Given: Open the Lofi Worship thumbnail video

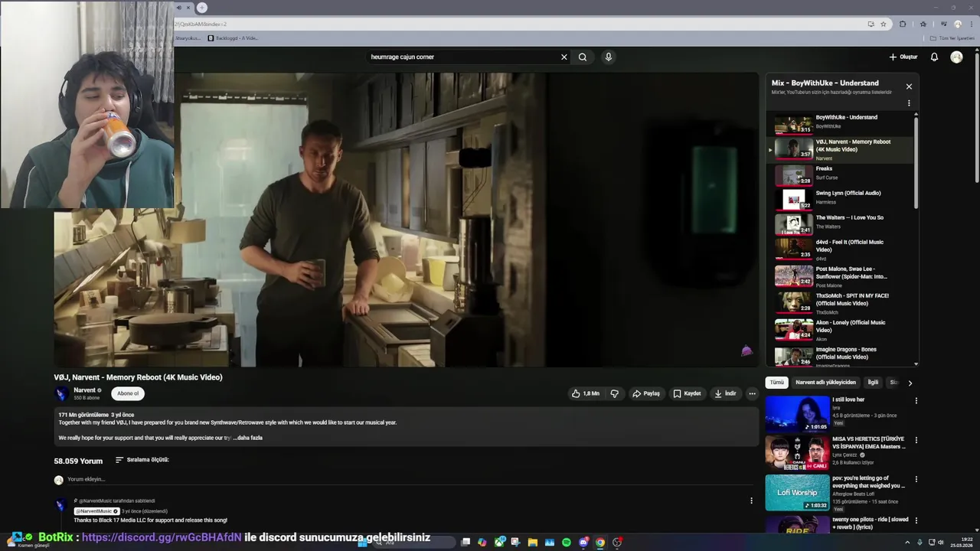Looking at the screenshot, I should coord(797,493).
